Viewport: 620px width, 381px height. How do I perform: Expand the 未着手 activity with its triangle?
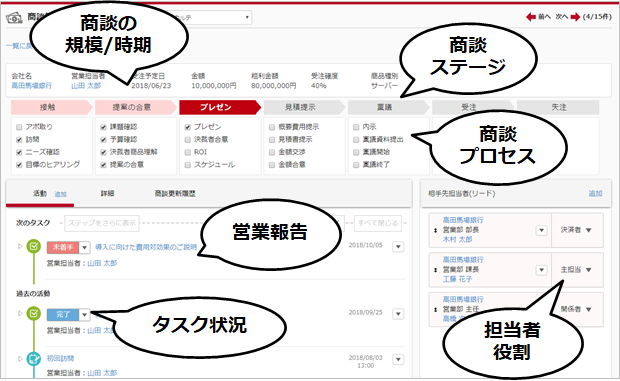19,246
